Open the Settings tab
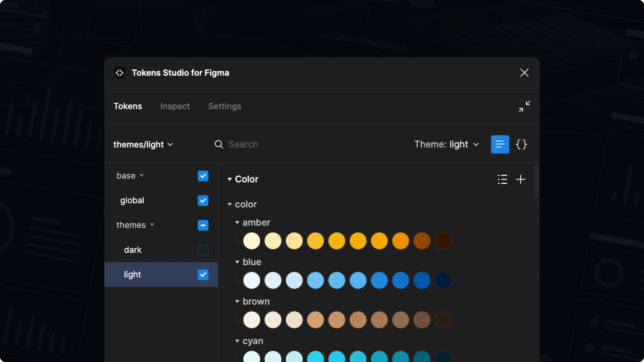Viewport: 644px width, 362px height. pyautogui.click(x=225, y=106)
